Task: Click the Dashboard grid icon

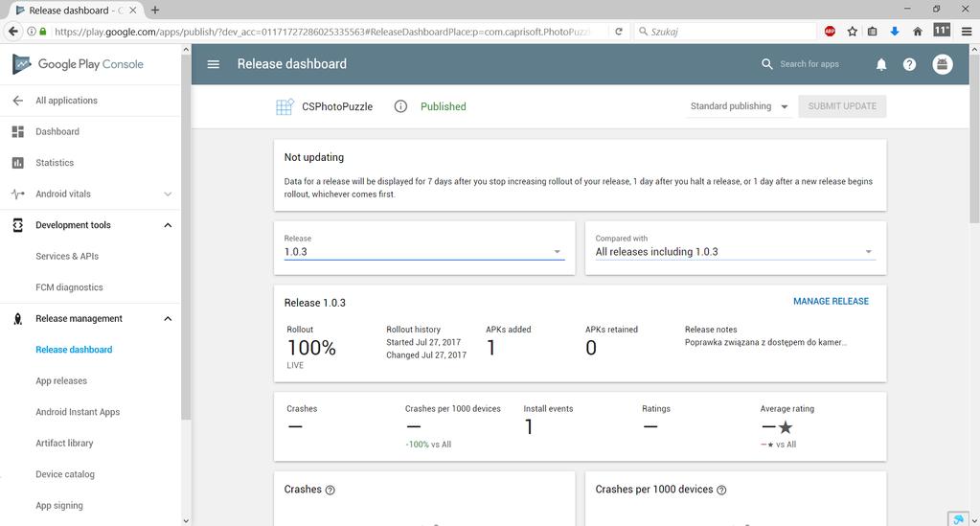Action: pos(18,131)
